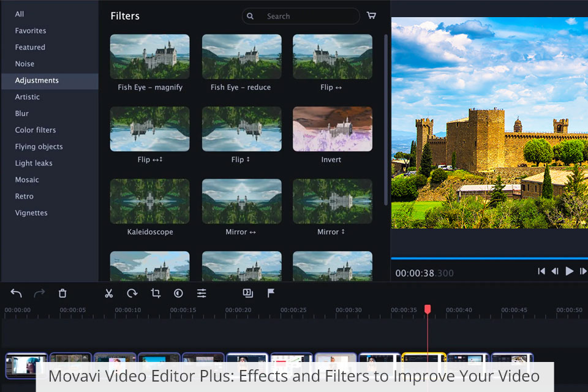This screenshot has width=588, height=392.
Task: Open the effects store cart icon
Action: pos(371,15)
